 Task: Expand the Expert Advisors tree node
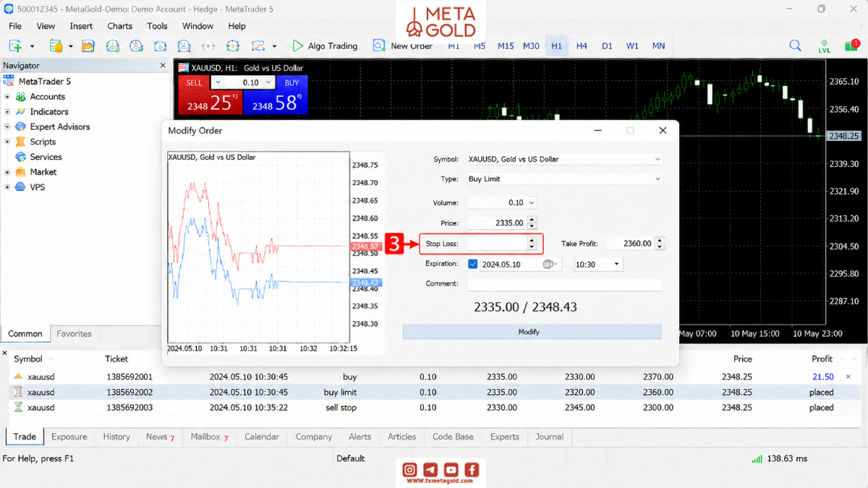(x=7, y=127)
